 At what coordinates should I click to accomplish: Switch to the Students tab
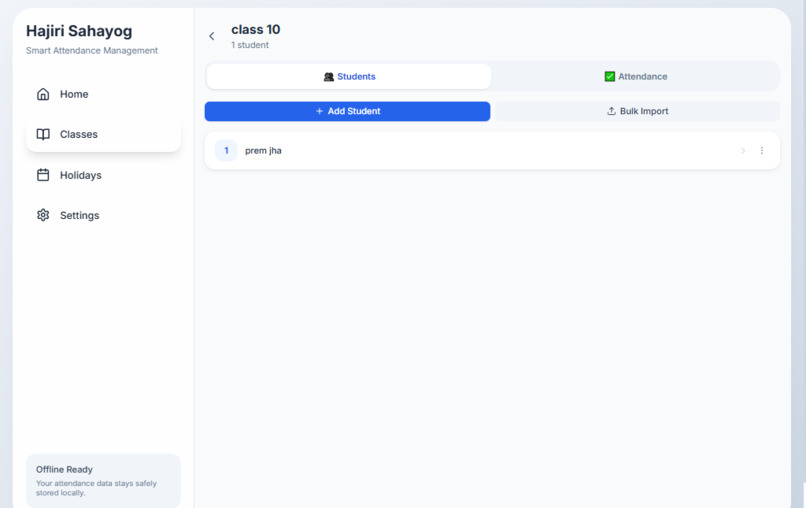(x=349, y=77)
